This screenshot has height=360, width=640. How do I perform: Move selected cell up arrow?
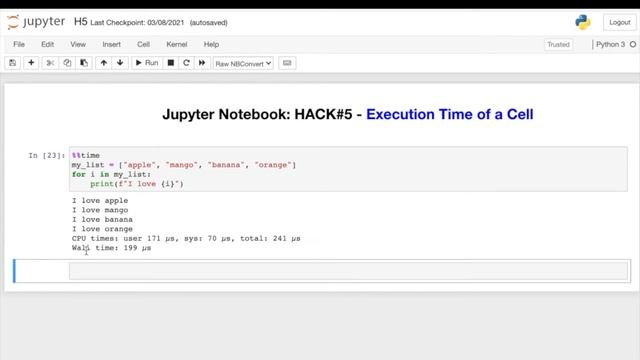(104, 63)
